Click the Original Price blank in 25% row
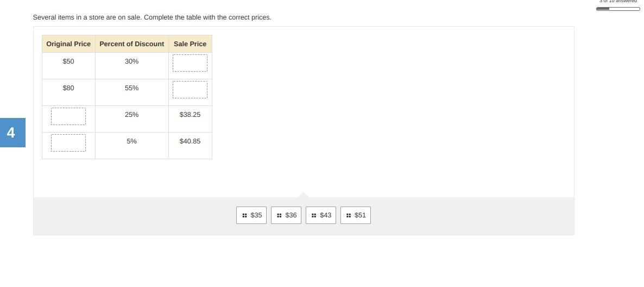Screen dimensions: 644x287 click(x=68, y=116)
